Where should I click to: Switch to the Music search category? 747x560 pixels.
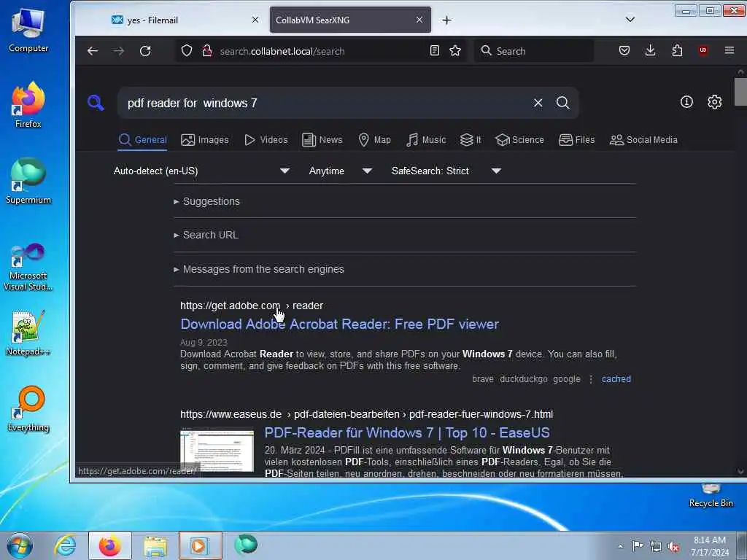tap(426, 139)
